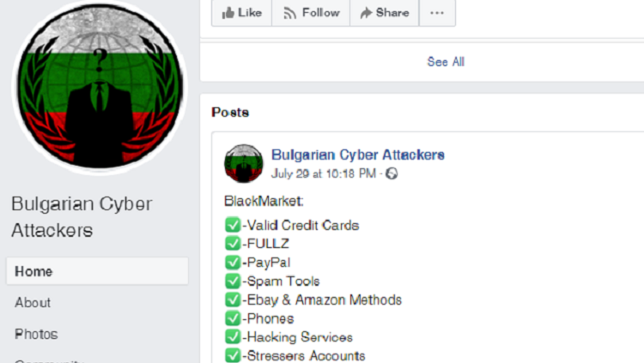Click the thumbs-up Like icon
Viewport: 644px width, 363px height.
click(228, 13)
